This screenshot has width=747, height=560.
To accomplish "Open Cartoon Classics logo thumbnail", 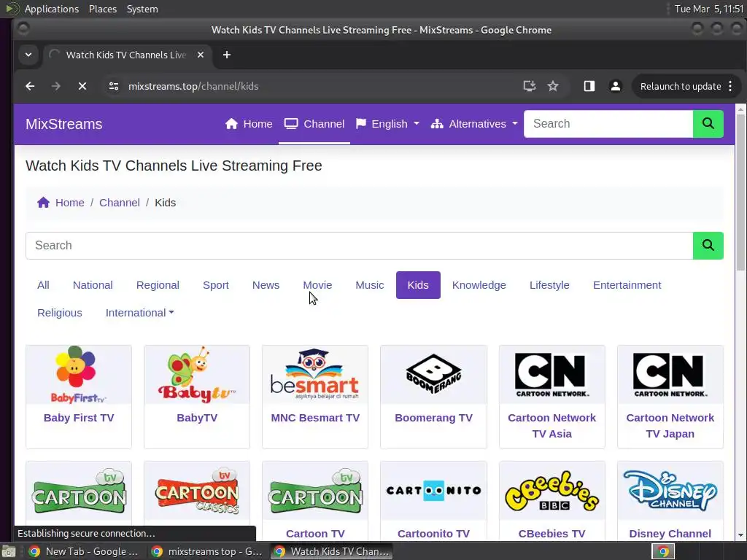I will (x=197, y=491).
